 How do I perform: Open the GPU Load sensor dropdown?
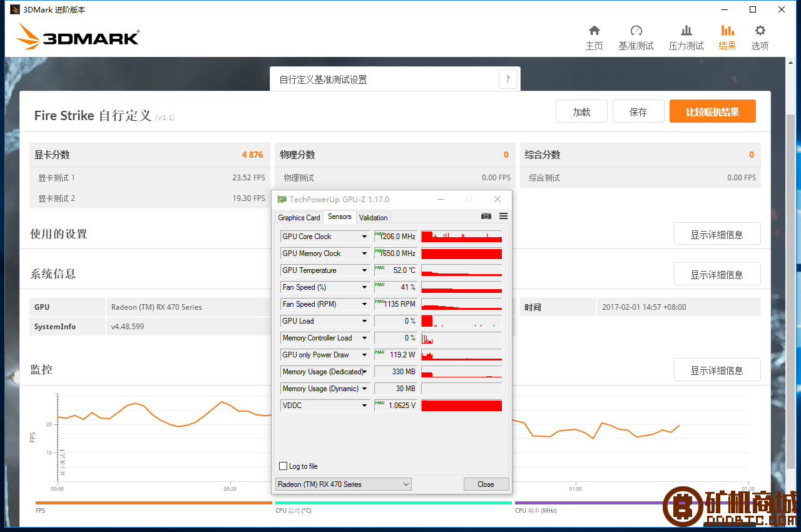tap(365, 321)
